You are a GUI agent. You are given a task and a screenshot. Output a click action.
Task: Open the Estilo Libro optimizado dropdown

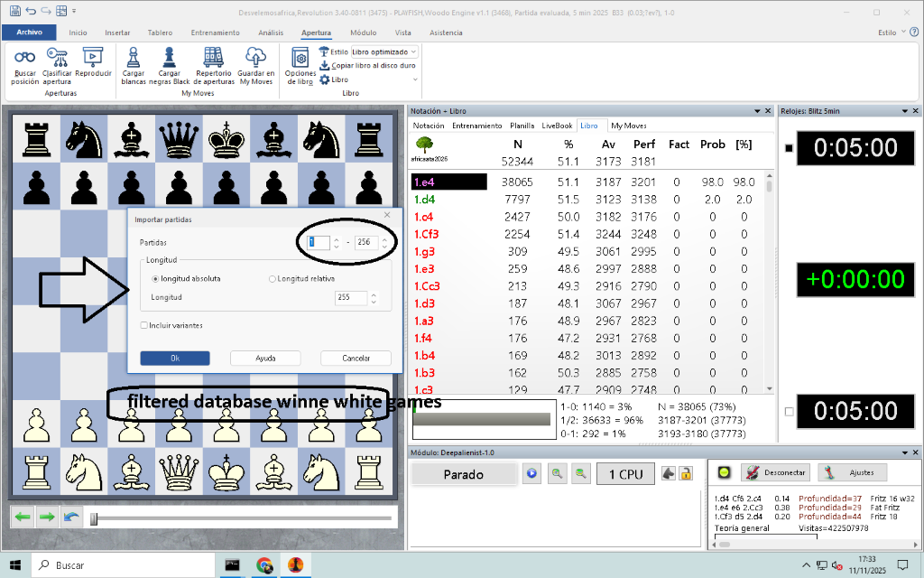tap(384, 52)
